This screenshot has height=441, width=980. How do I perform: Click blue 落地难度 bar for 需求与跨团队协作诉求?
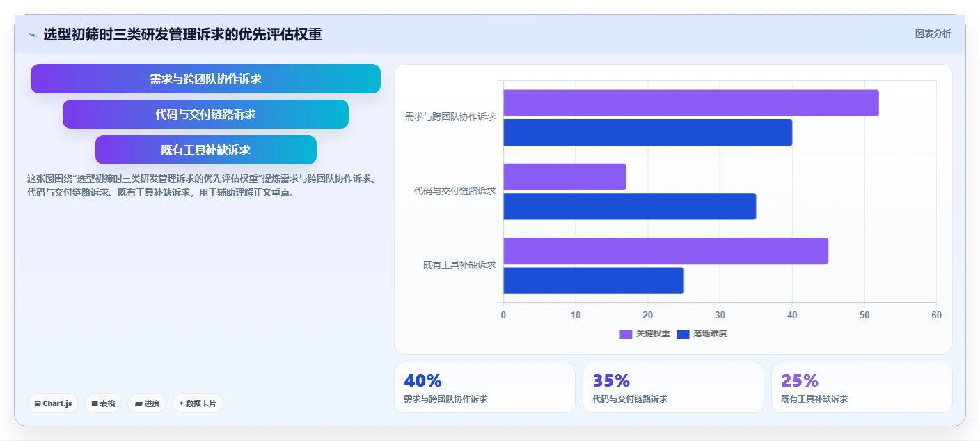click(x=648, y=132)
